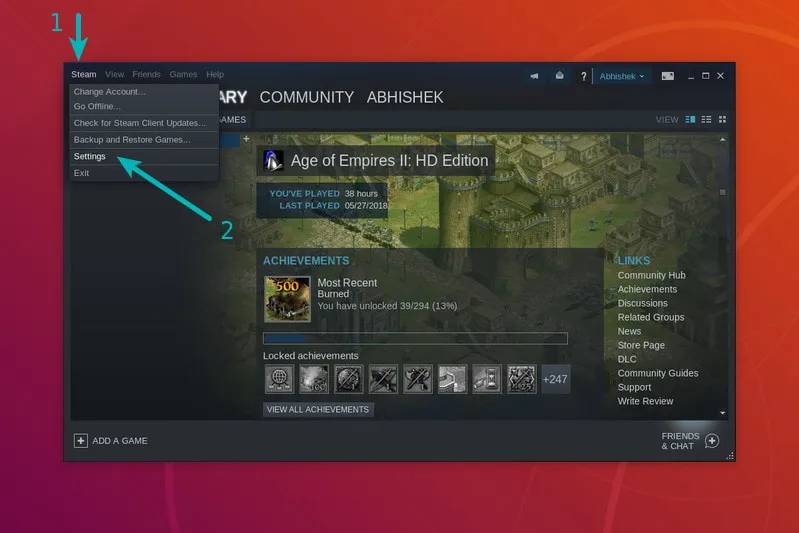The height and width of the screenshot is (533, 799).
Task: Open the ABHISHEK profile tab
Action: pyautogui.click(x=405, y=97)
